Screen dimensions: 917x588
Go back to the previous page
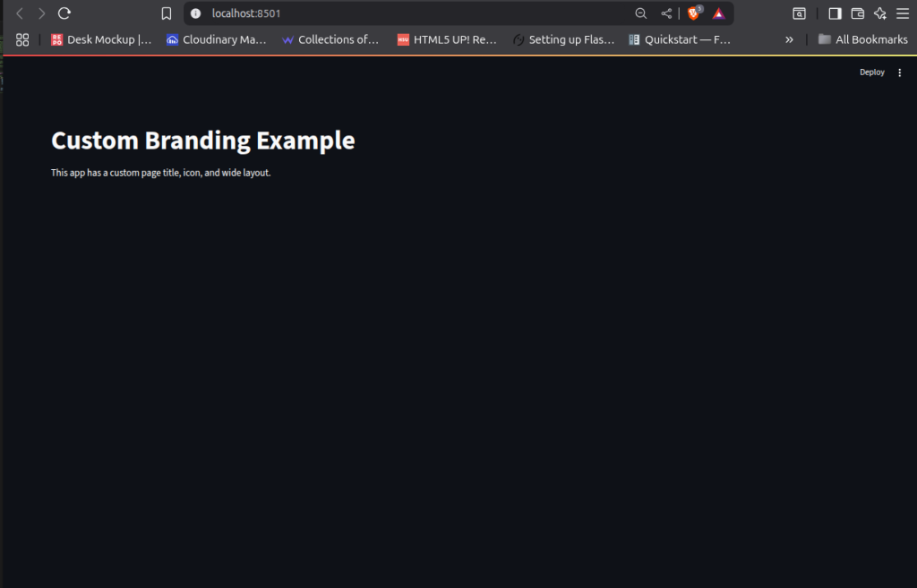(20, 13)
